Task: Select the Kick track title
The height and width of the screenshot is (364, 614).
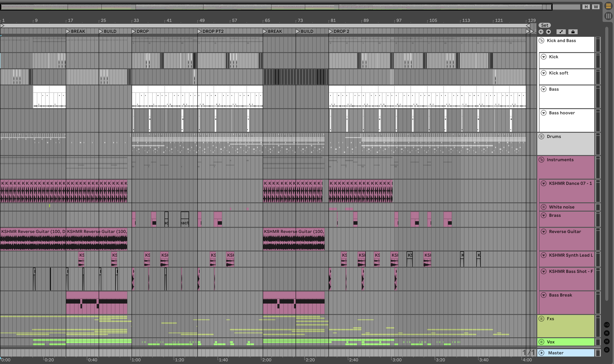Action: [x=553, y=57]
